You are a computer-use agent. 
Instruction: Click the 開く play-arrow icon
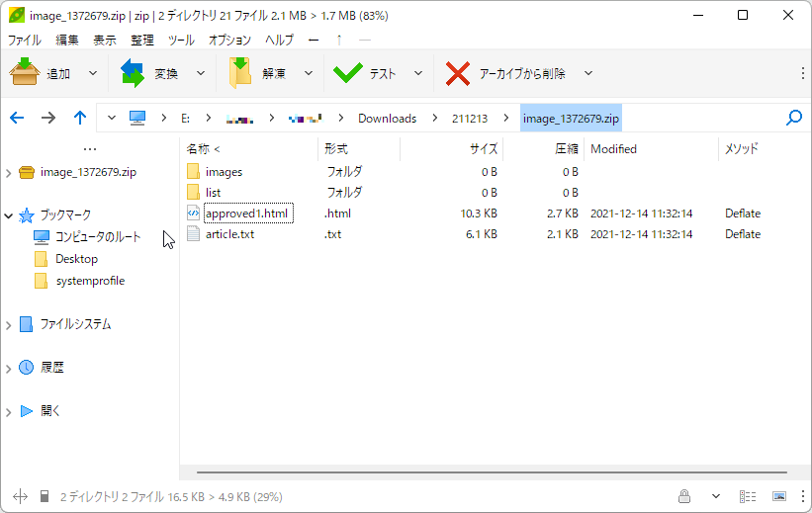(27, 411)
